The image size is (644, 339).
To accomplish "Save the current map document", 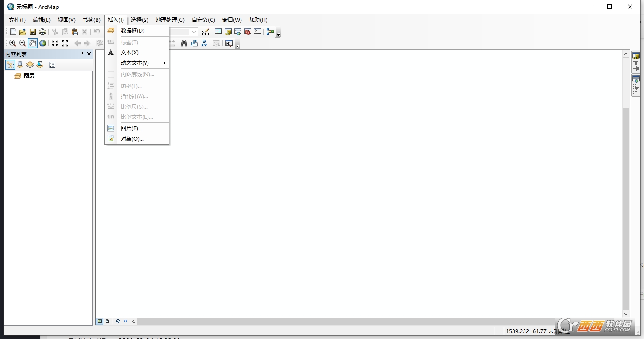I will coord(33,32).
